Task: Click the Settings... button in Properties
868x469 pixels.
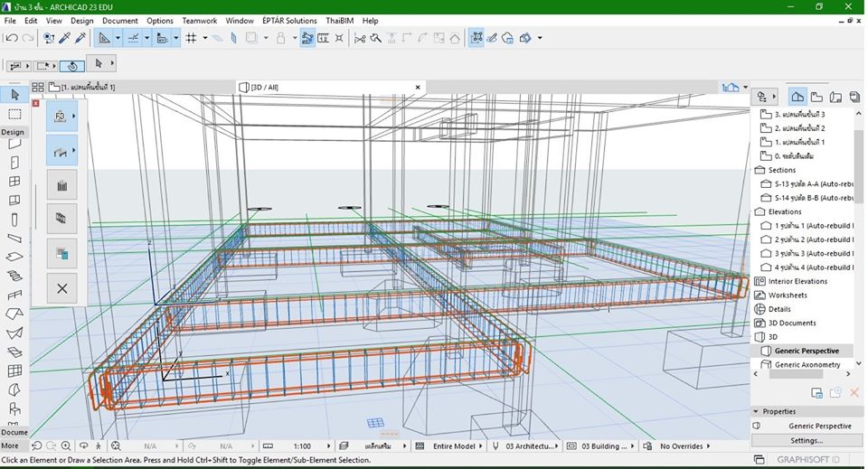Action: [x=807, y=441]
